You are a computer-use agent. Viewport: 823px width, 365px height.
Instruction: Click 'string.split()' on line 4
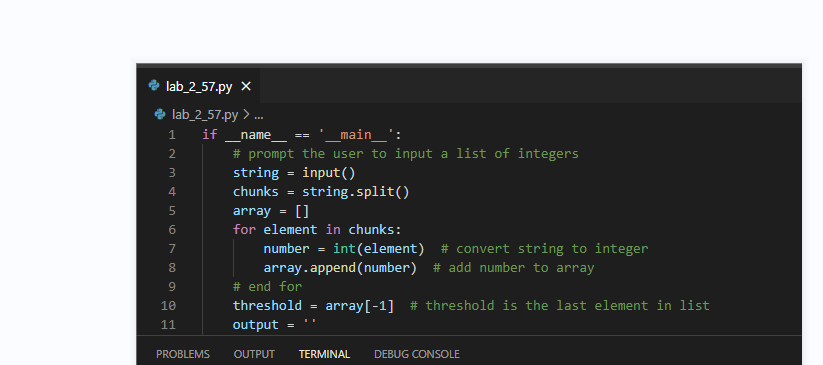pos(356,192)
